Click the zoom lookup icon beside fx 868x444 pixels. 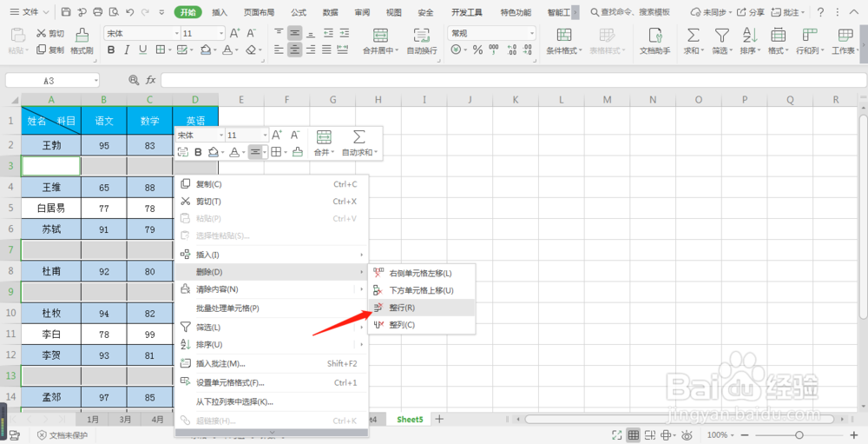(134, 81)
